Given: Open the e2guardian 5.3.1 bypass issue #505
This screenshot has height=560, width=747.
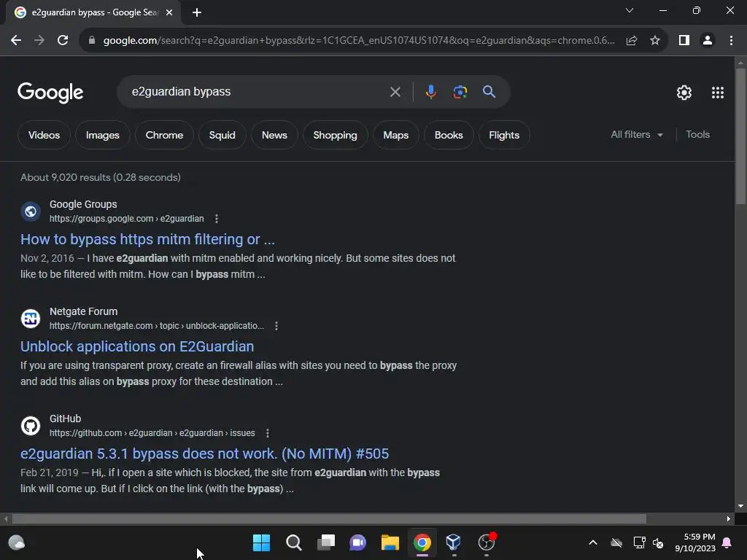Looking at the screenshot, I should click(x=204, y=454).
